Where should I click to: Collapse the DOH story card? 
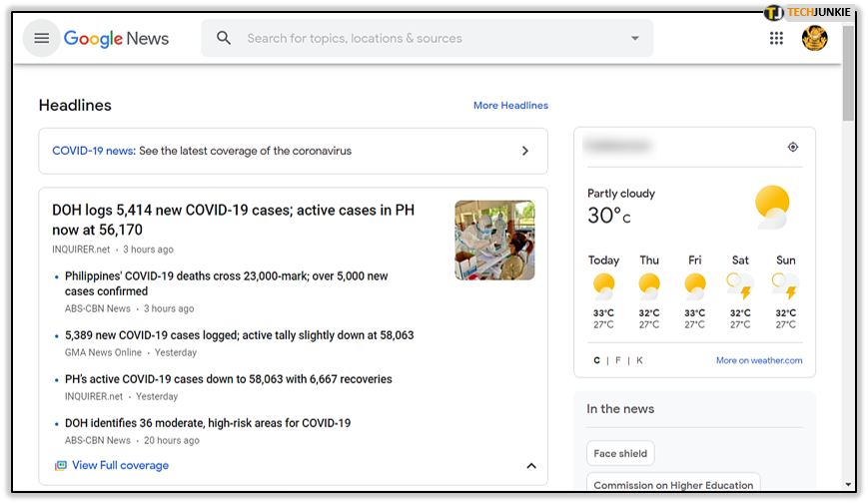point(530,466)
